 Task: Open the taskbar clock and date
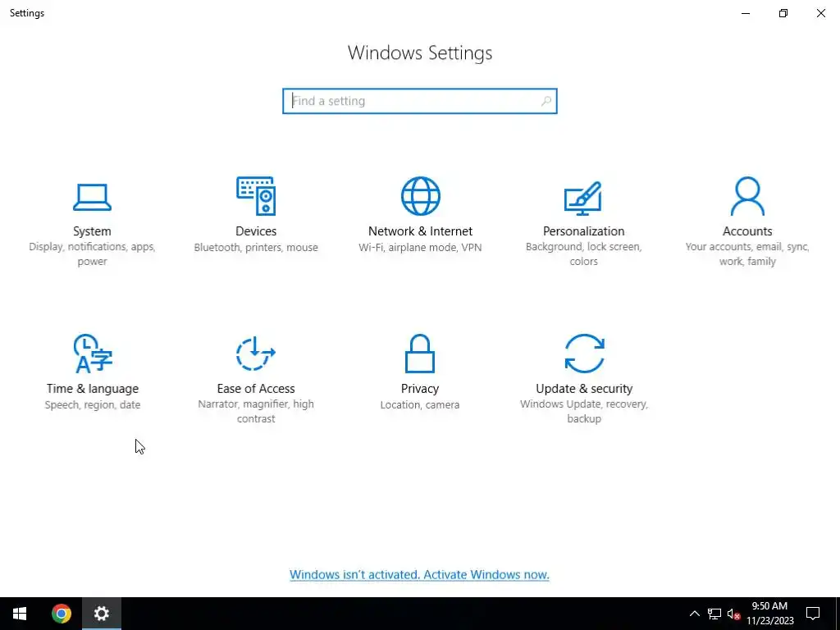(769, 614)
